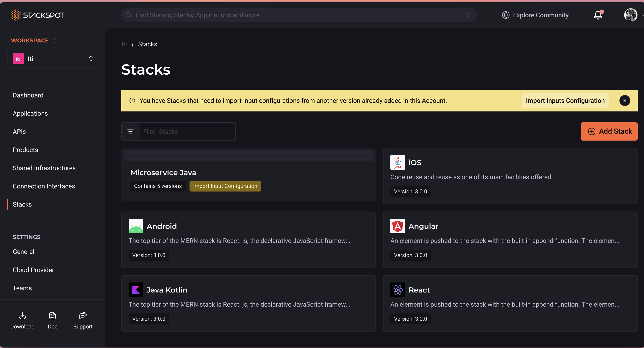Click the React stack atom icon
This screenshot has width=644, height=348.
tap(397, 290)
